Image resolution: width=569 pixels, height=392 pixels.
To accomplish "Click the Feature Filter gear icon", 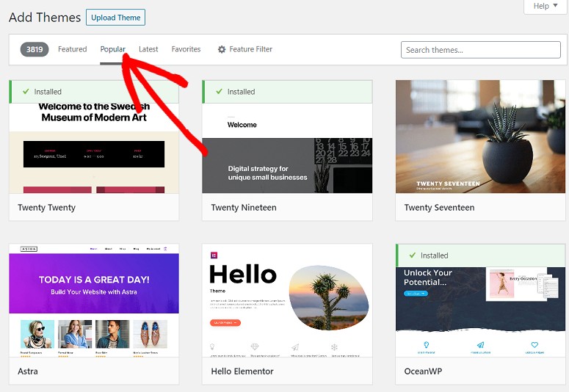I will point(222,49).
